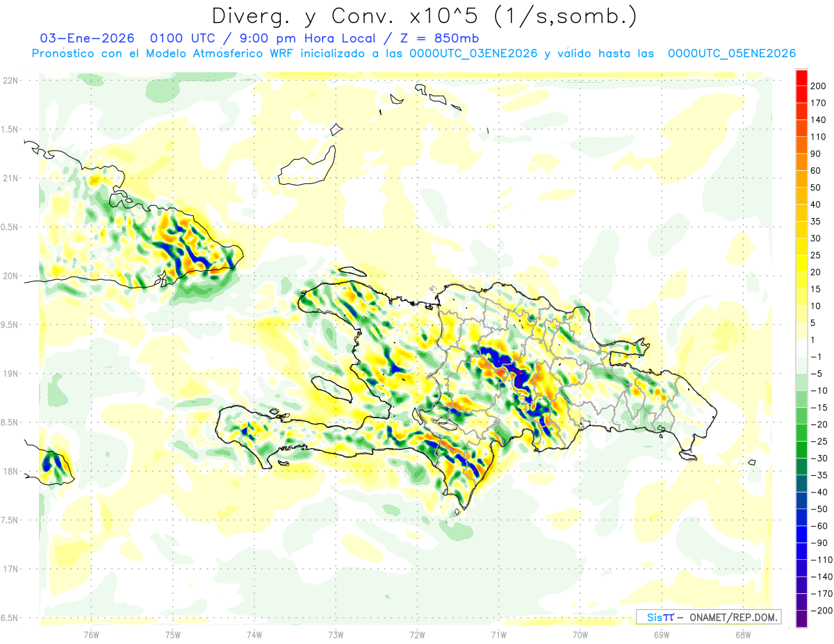Click the '20N' latitude axis label
834x644 pixels.
point(10,276)
